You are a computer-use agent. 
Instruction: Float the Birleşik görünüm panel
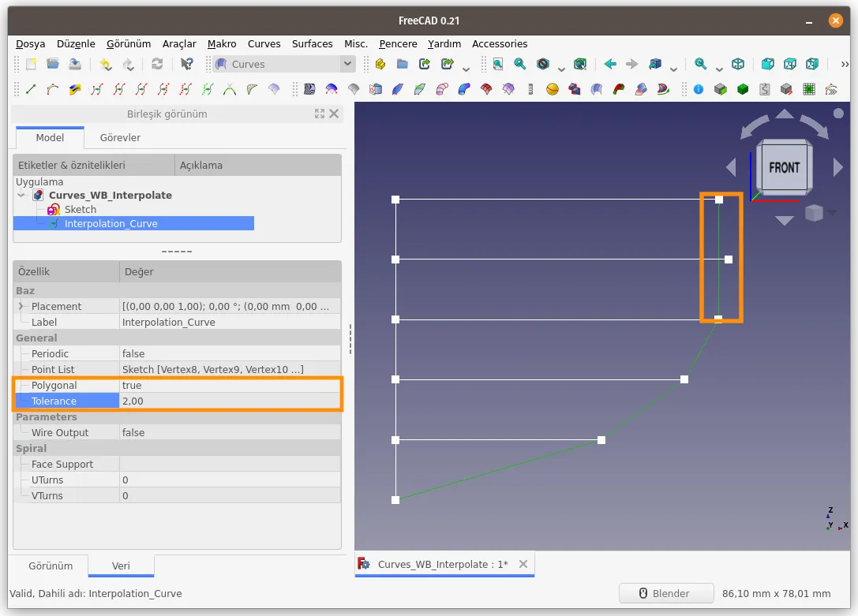coord(320,114)
